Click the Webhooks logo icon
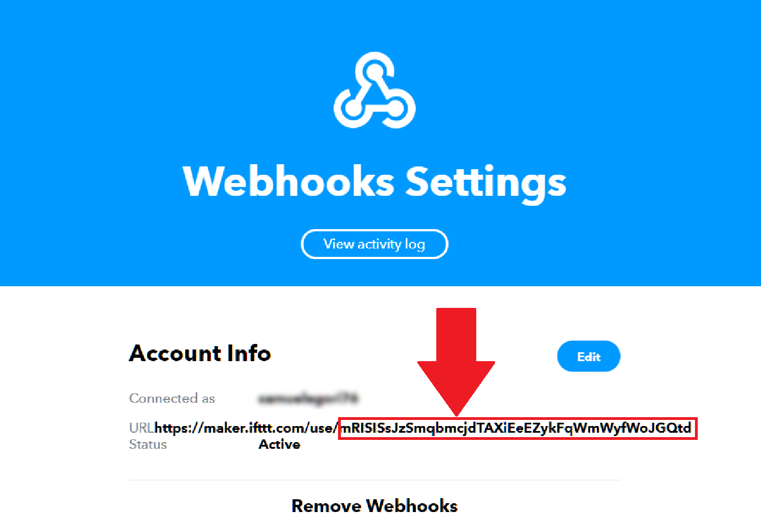 tap(375, 90)
